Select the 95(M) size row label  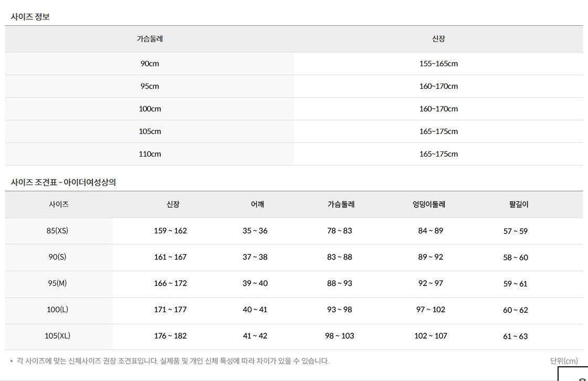tap(57, 283)
